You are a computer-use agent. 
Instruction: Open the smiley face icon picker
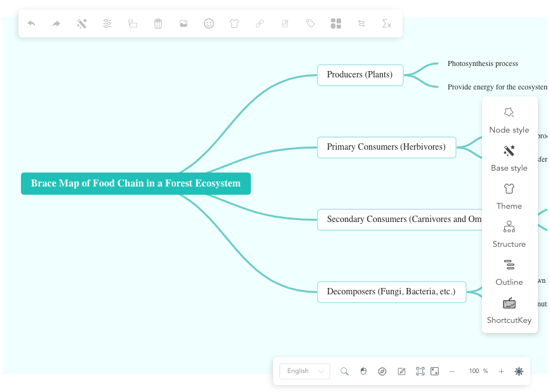point(209,23)
